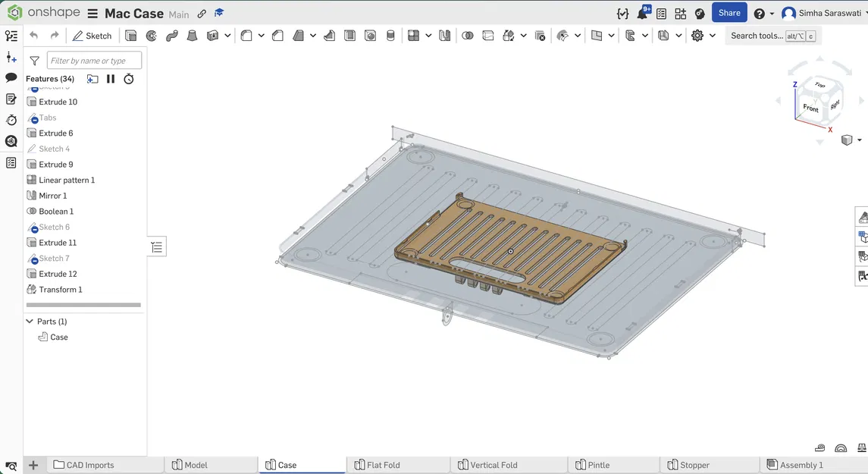Select the Boolean tool in toolbar
868x474 pixels.
pos(468,36)
